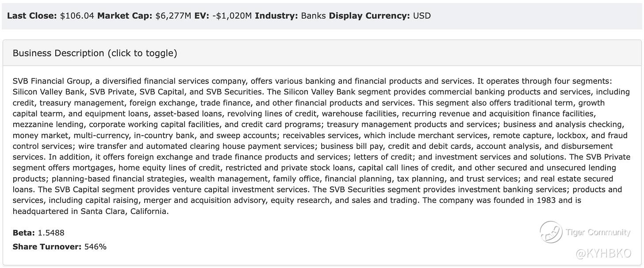Select the Market Cap label
Image resolution: width=644 pixels, height=268 pixels.
point(125,16)
